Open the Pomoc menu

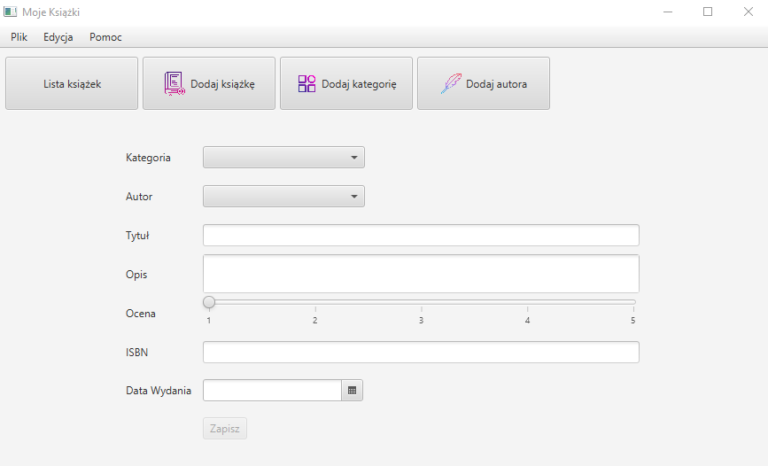coord(105,37)
